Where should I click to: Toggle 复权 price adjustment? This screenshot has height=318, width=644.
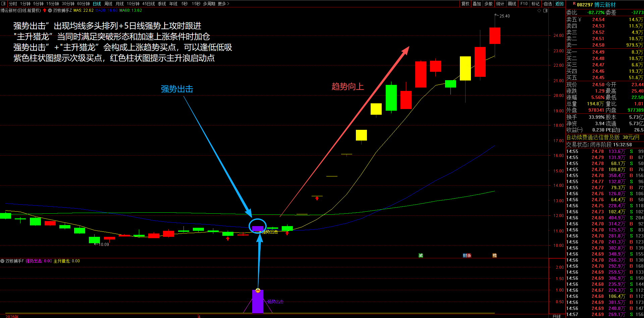[466, 4]
